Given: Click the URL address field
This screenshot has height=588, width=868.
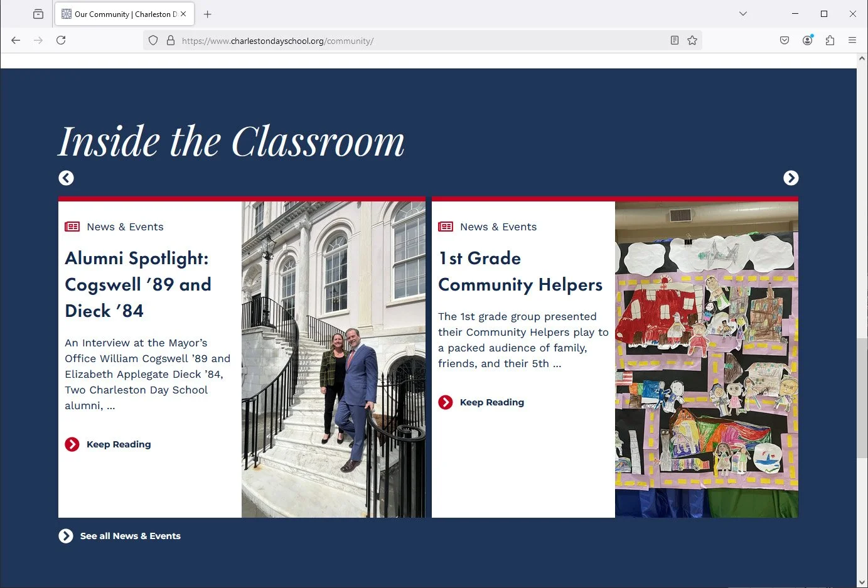Looking at the screenshot, I should point(424,41).
